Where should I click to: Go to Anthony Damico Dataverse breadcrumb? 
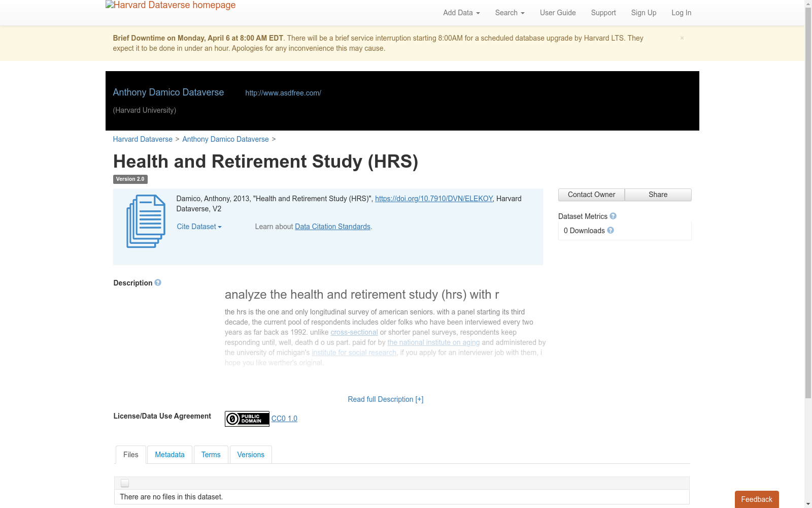click(225, 139)
